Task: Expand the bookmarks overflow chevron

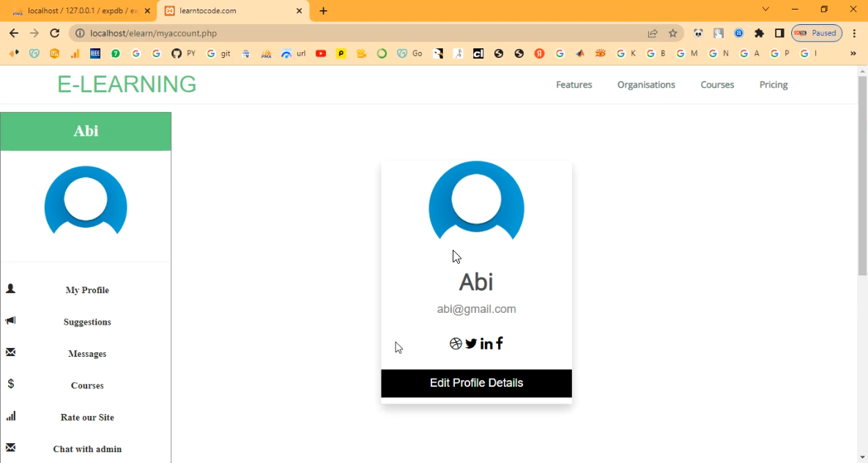Action: [853, 53]
